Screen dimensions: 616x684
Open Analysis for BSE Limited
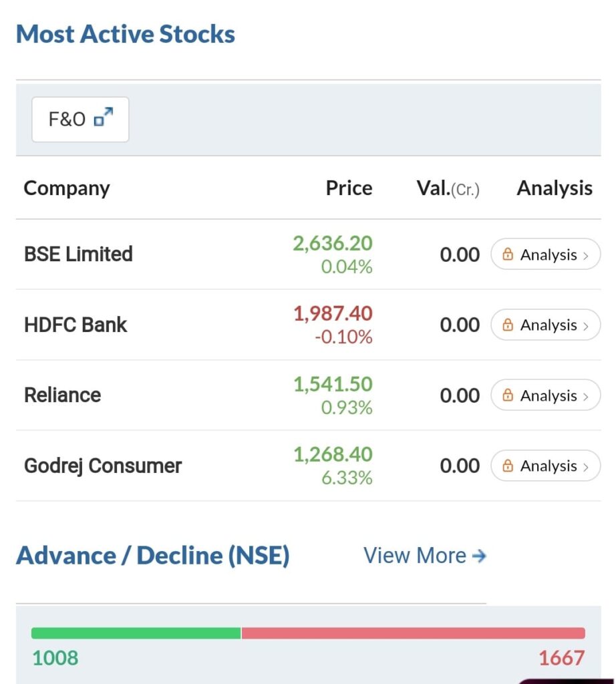545,254
